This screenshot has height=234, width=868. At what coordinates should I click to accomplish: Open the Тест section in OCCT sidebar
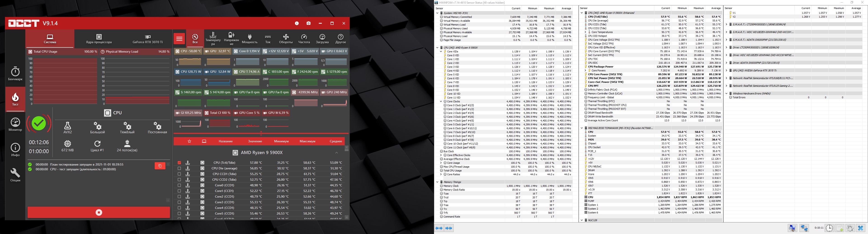[x=15, y=99]
